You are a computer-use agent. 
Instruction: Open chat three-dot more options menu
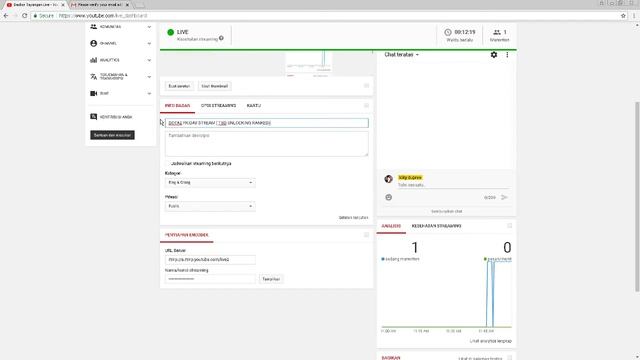tap(507, 54)
